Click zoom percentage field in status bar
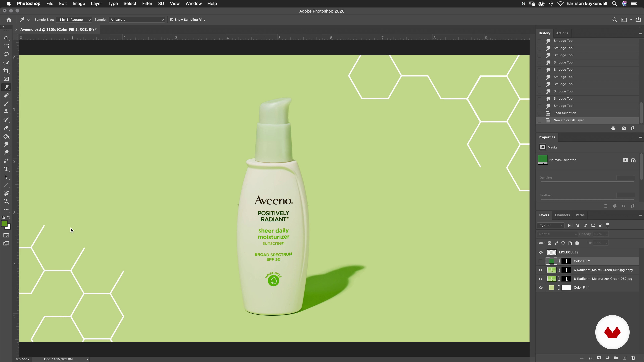The width and height of the screenshot is (644, 362). pos(22,359)
